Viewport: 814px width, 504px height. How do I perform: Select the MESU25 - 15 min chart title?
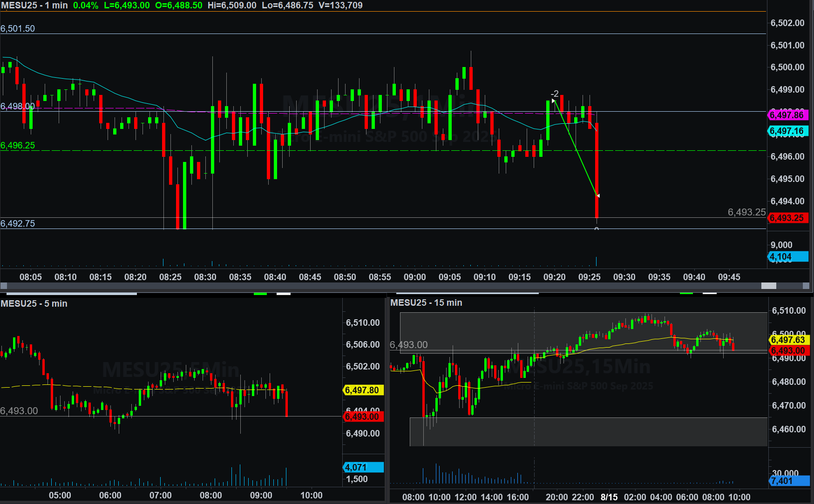click(426, 302)
